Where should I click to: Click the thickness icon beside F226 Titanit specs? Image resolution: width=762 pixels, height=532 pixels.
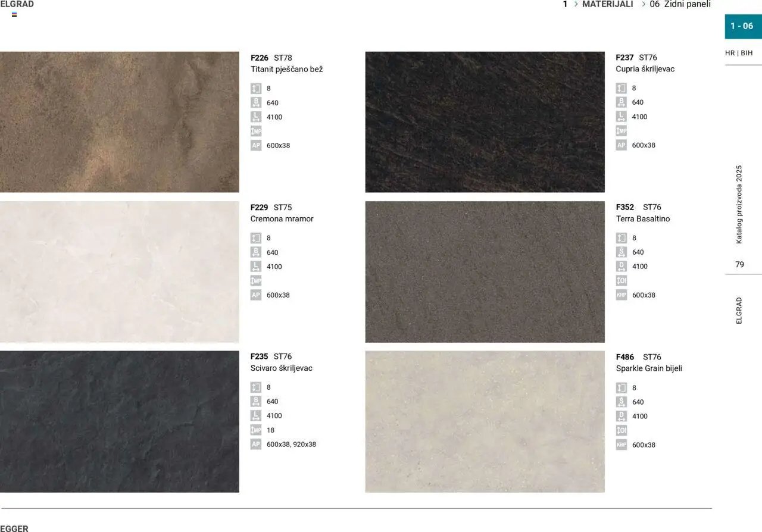point(256,87)
